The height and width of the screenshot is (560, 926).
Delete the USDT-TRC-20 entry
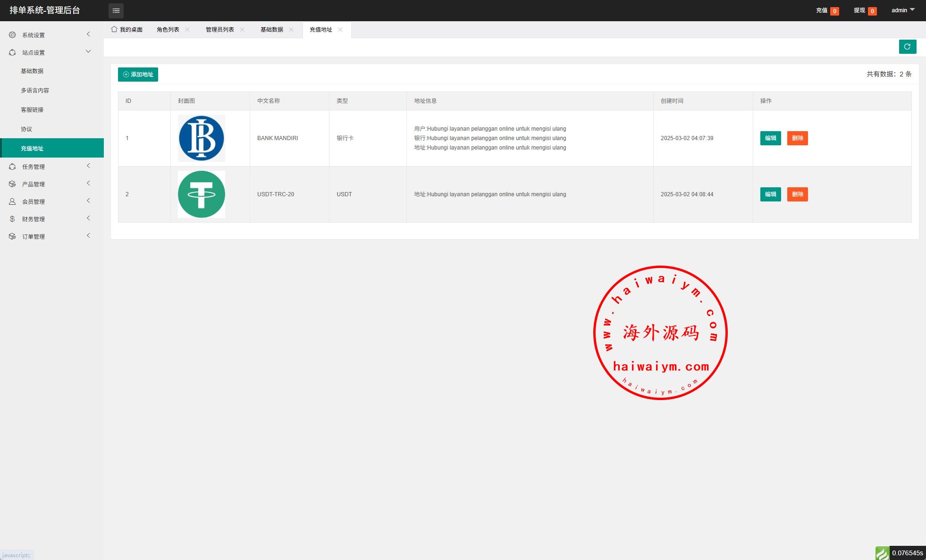[797, 194]
